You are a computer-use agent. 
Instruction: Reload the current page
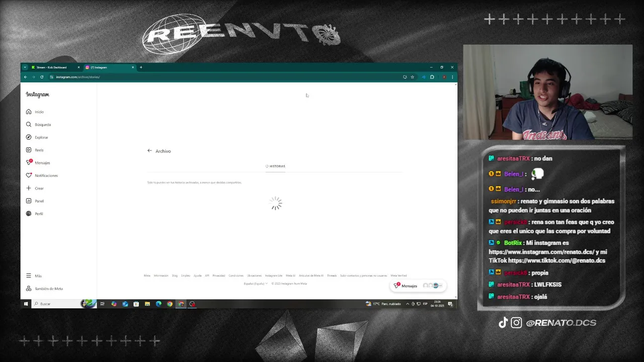[x=42, y=77]
